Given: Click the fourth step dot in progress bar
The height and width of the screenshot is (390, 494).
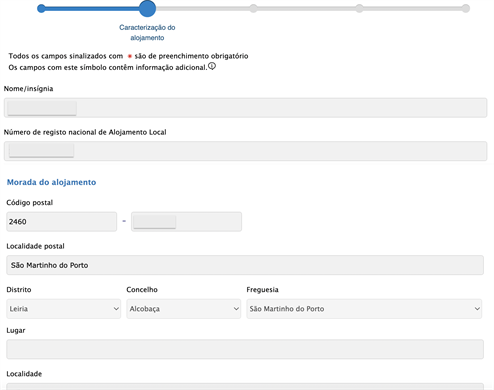Looking at the screenshot, I should click(x=359, y=9).
